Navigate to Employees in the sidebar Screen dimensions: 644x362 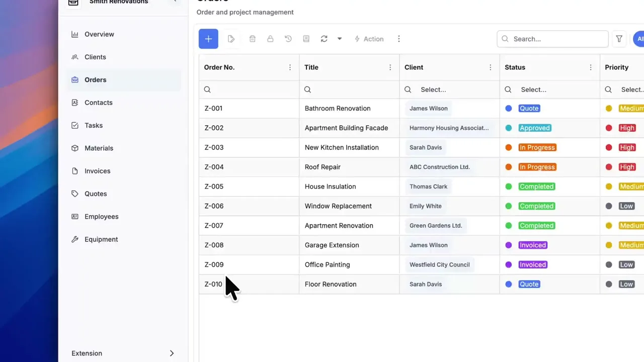tap(101, 217)
